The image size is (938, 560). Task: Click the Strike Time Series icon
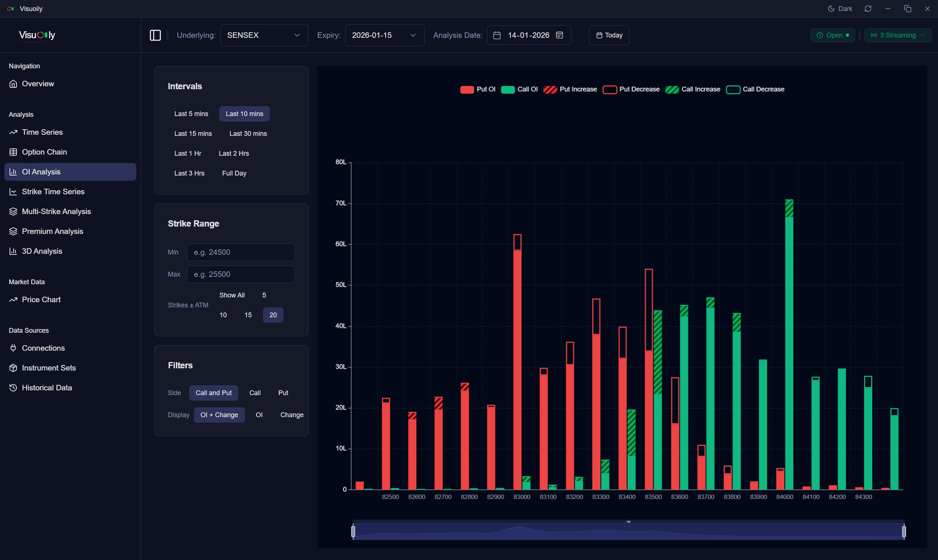[x=13, y=191]
